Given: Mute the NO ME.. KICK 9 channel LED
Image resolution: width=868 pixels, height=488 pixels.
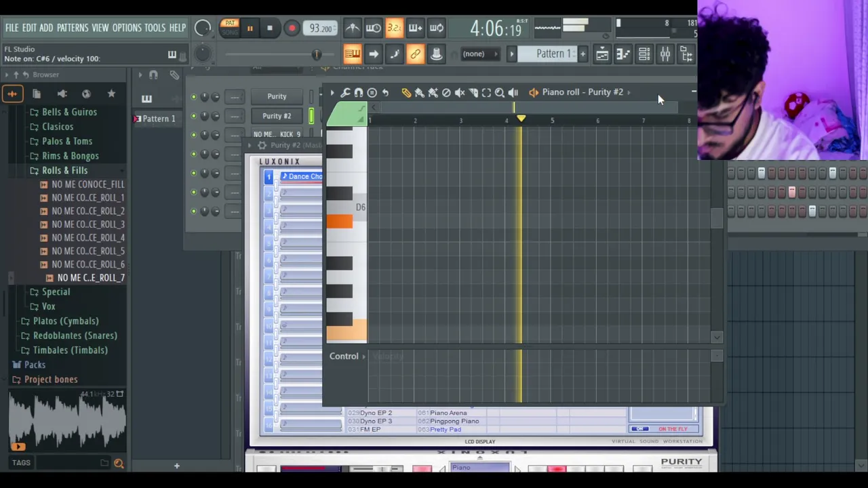Looking at the screenshot, I should [x=193, y=135].
